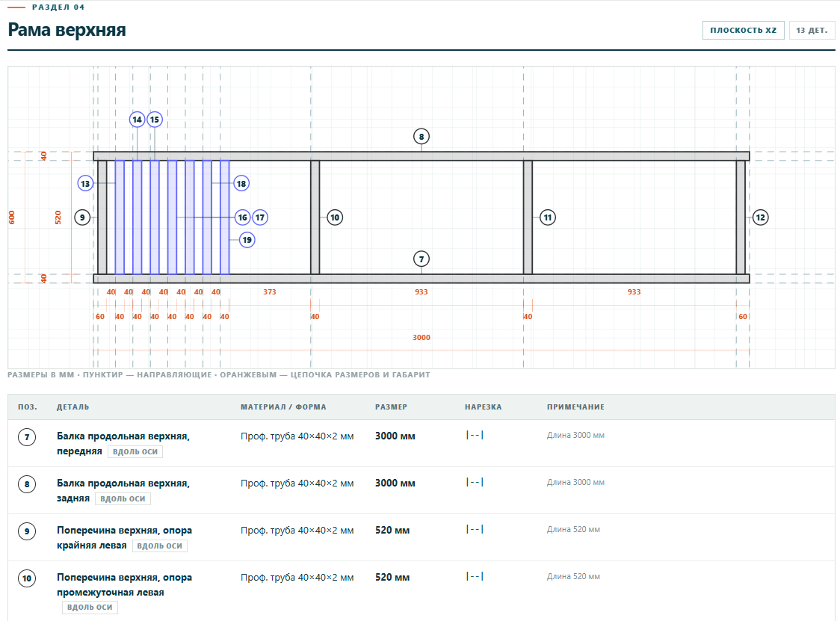The width and height of the screenshot is (840, 621).
Task: Click the part name Балка продольная верхняя, задняя
Action: coord(123,491)
